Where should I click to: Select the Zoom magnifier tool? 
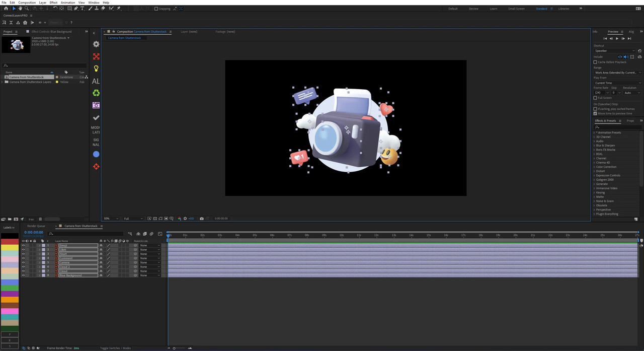tap(26, 9)
